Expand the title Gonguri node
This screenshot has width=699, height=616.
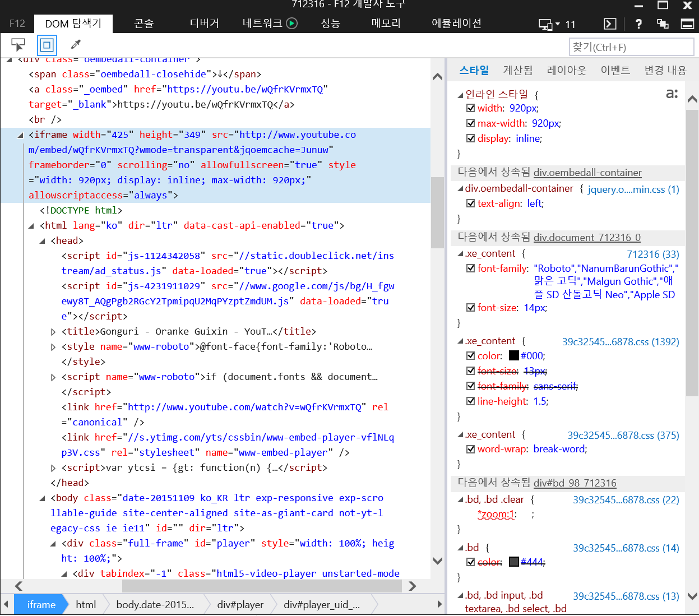pos(53,332)
